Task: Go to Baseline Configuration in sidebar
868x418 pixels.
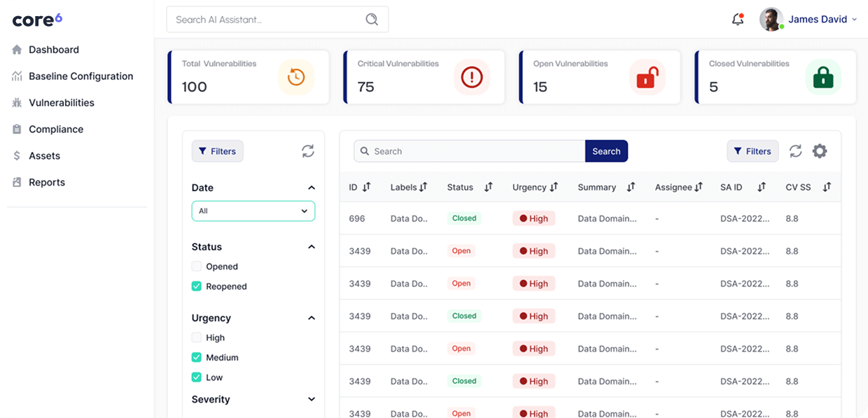Action: pos(80,76)
